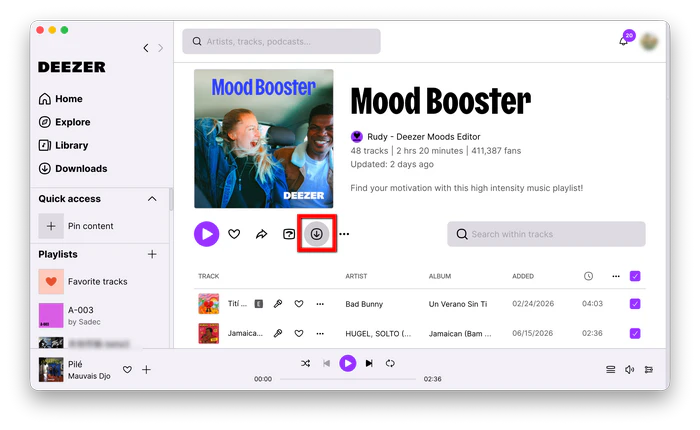Toggle repeat in the player bar
This screenshot has width=700, height=430.
pos(390,363)
